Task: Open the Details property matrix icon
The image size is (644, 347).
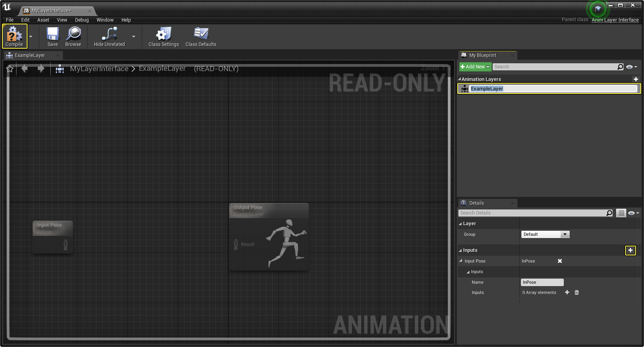Action: tap(621, 213)
